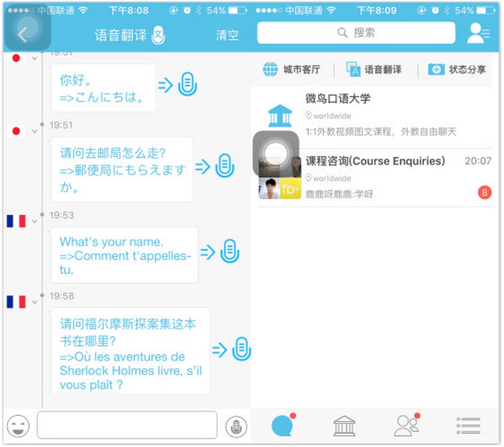Play audio for the 你好 translation
The height and width of the screenshot is (447, 504).
(x=187, y=85)
